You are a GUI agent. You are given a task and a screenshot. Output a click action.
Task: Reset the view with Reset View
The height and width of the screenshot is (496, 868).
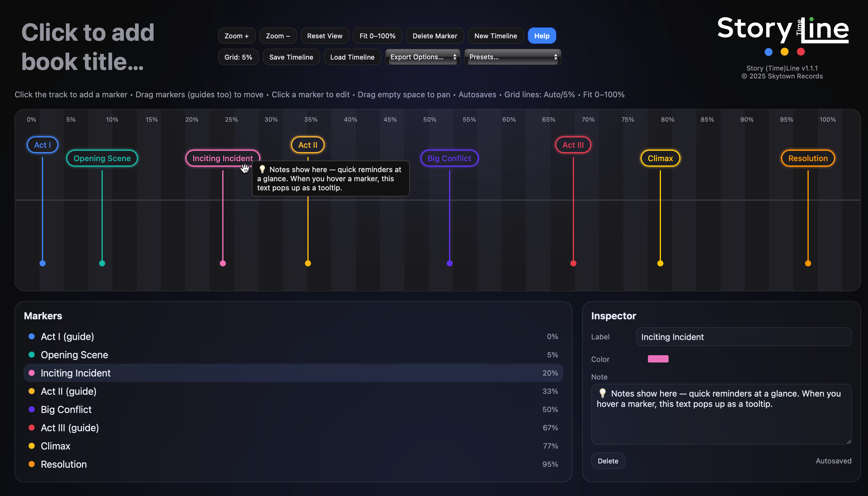(324, 35)
